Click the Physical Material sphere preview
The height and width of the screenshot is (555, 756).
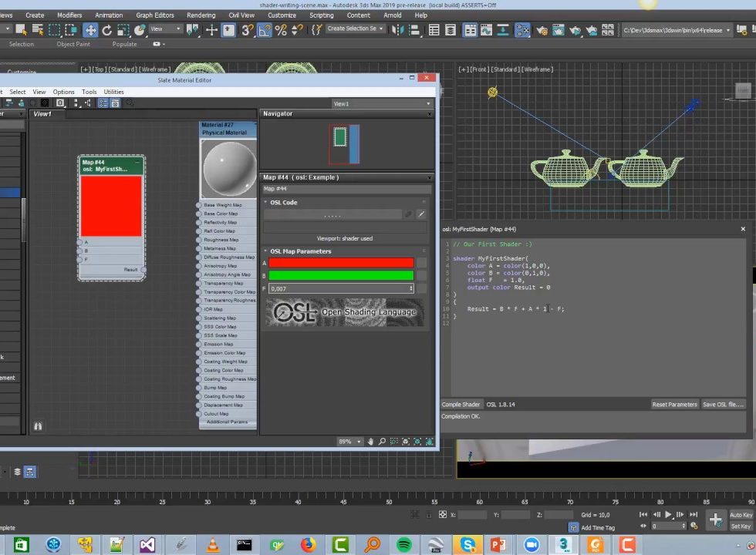point(229,169)
